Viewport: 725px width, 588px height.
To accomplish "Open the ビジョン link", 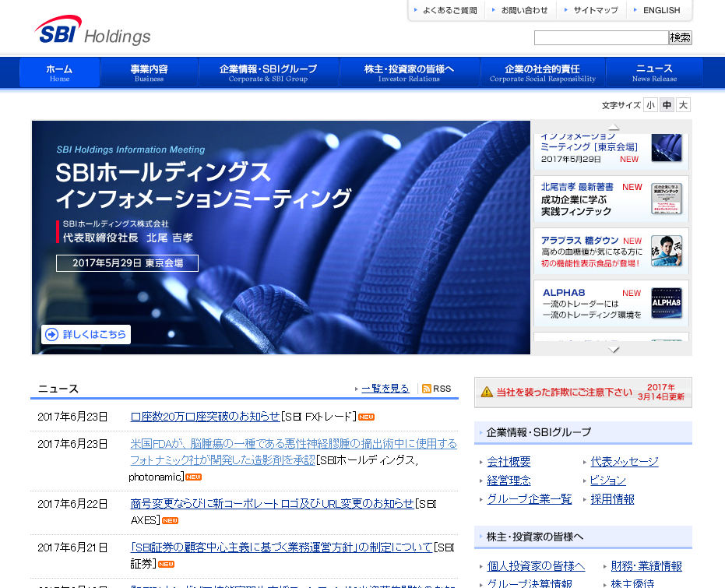I will 608,481.
